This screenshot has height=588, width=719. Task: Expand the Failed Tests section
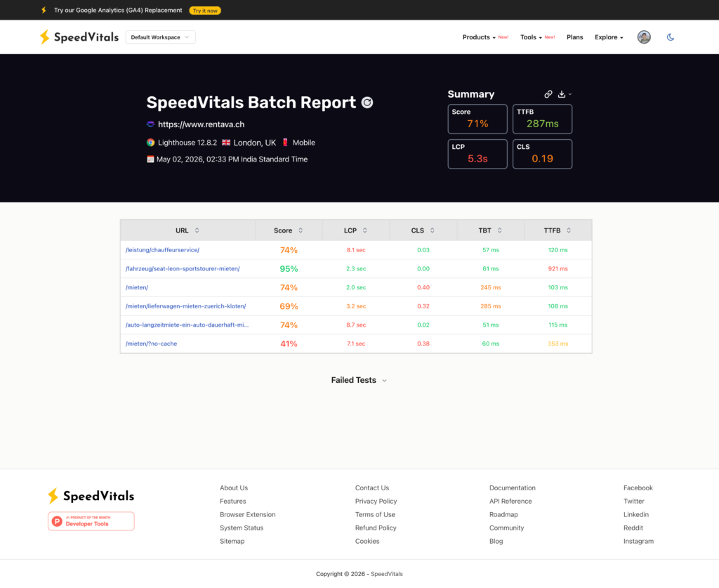[x=359, y=380]
